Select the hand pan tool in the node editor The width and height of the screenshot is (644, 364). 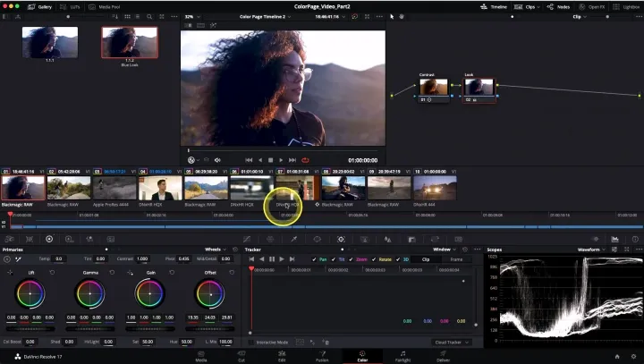pyautogui.click(x=402, y=17)
